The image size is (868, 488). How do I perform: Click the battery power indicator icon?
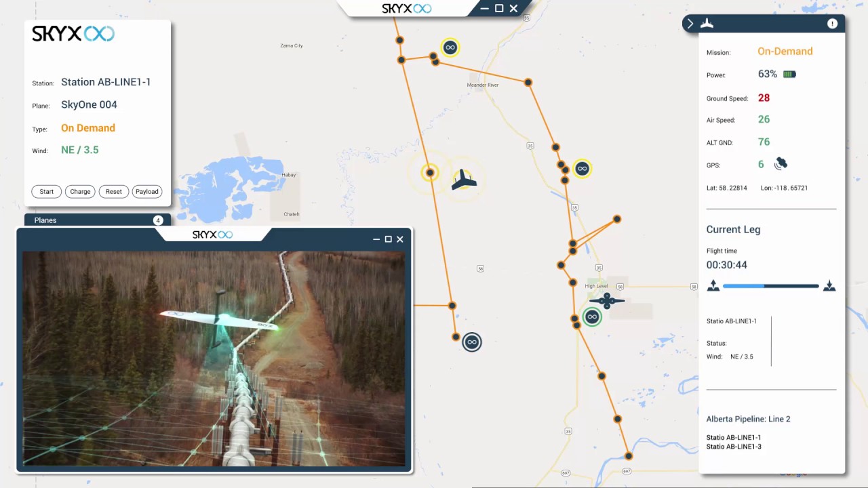pyautogui.click(x=789, y=75)
